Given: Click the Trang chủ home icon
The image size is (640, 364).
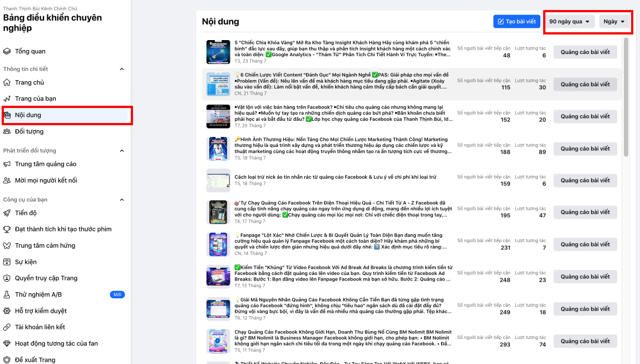Looking at the screenshot, I should pos(7,82).
